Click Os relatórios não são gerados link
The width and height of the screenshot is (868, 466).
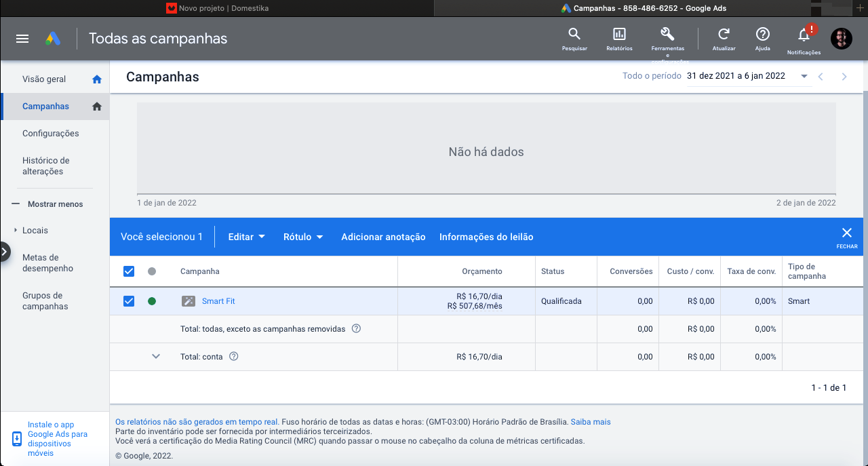pos(197,422)
